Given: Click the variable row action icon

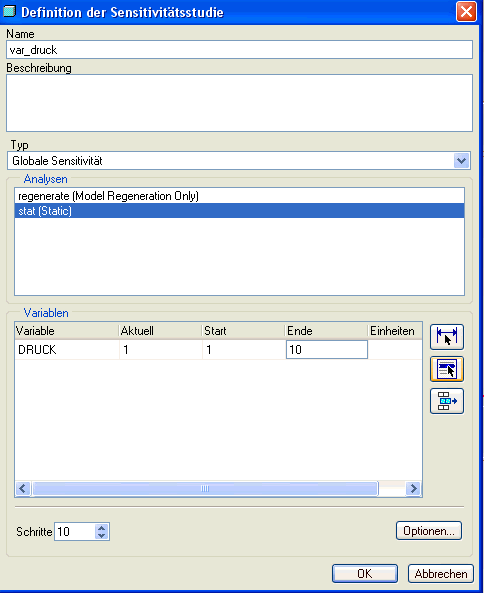Looking at the screenshot, I should pyautogui.click(x=447, y=401).
